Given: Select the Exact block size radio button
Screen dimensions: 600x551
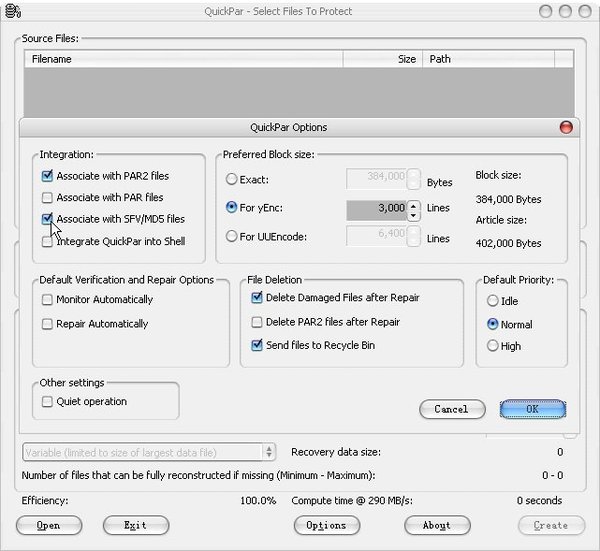Looking at the screenshot, I should pos(231,179).
